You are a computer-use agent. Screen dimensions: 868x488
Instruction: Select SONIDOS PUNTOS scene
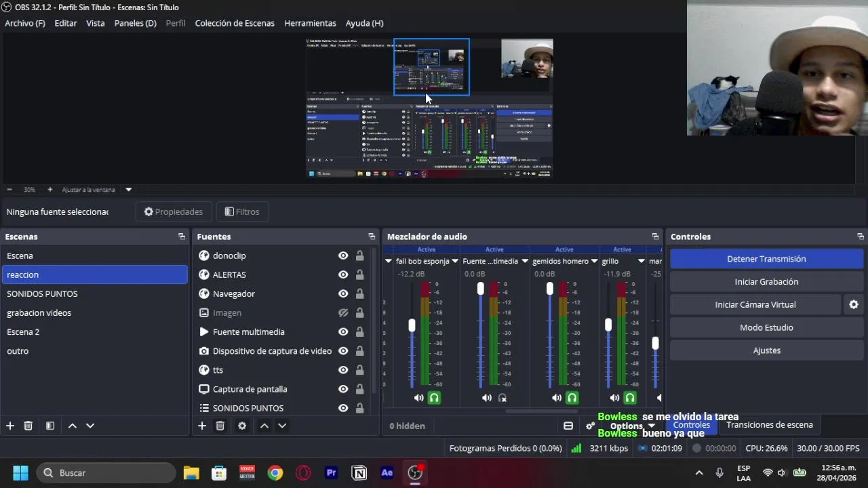pyautogui.click(x=94, y=293)
